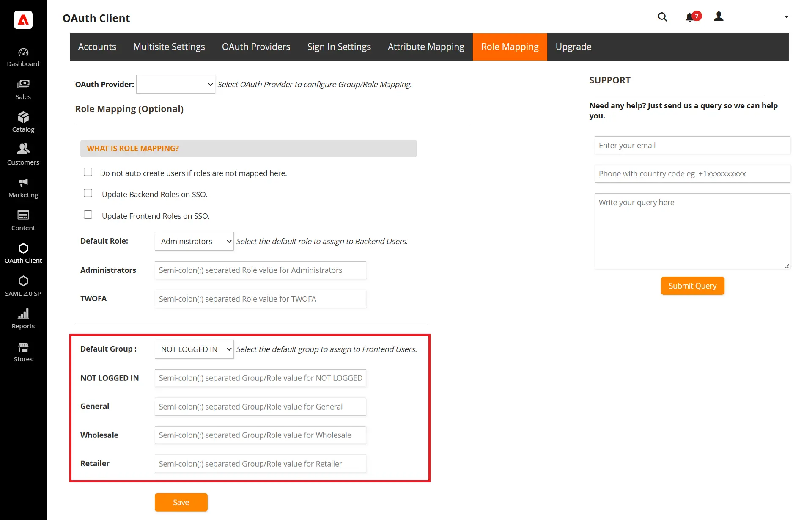Image resolution: width=812 pixels, height=520 pixels.
Task: Click the Administrators role value field
Action: click(260, 270)
